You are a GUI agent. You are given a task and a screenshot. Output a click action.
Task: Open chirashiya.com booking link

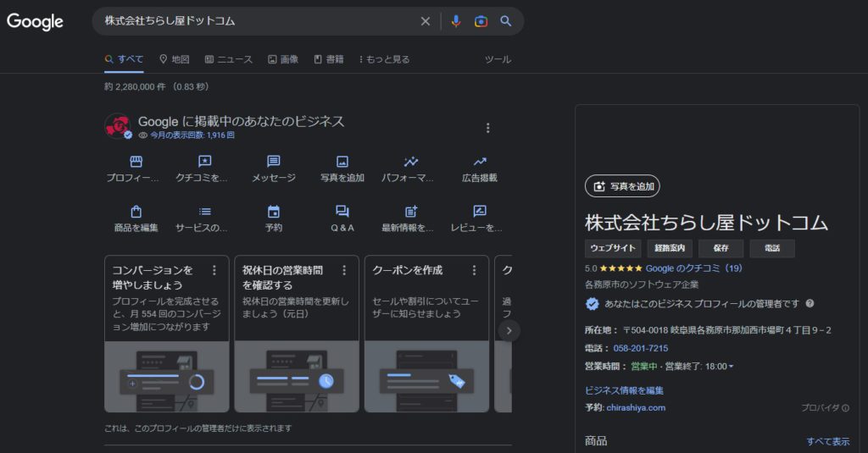click(x=636, y=407)
